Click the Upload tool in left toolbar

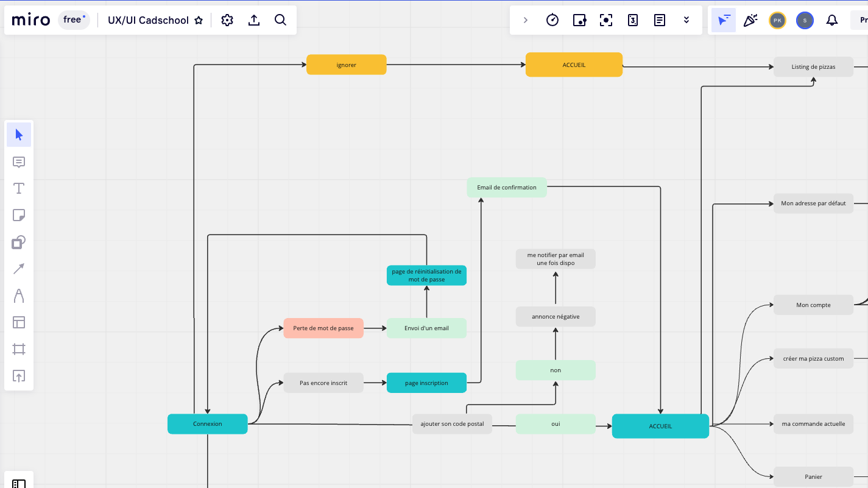pos(19,376)
